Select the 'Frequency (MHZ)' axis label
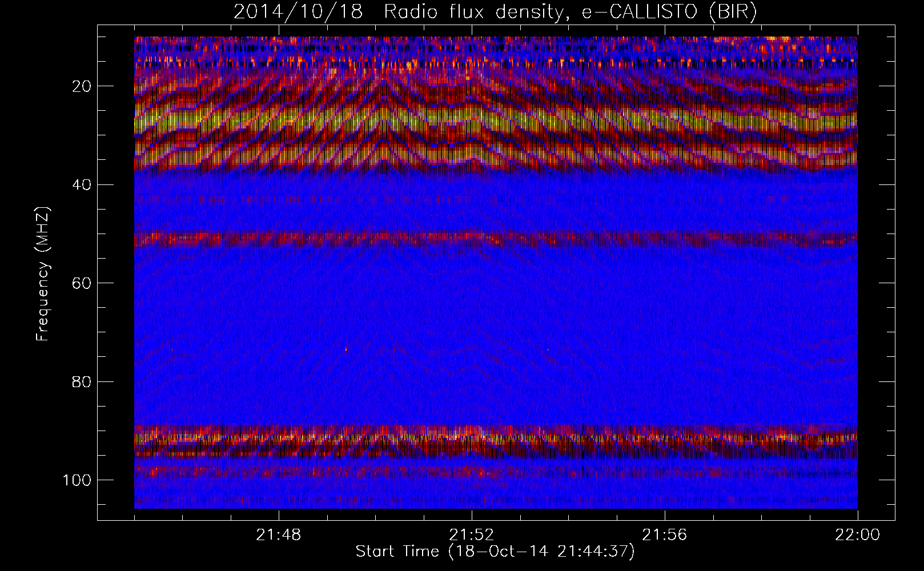Image resolution: width=924 pixels, height=571 pixels. click(x=43, y=274)
